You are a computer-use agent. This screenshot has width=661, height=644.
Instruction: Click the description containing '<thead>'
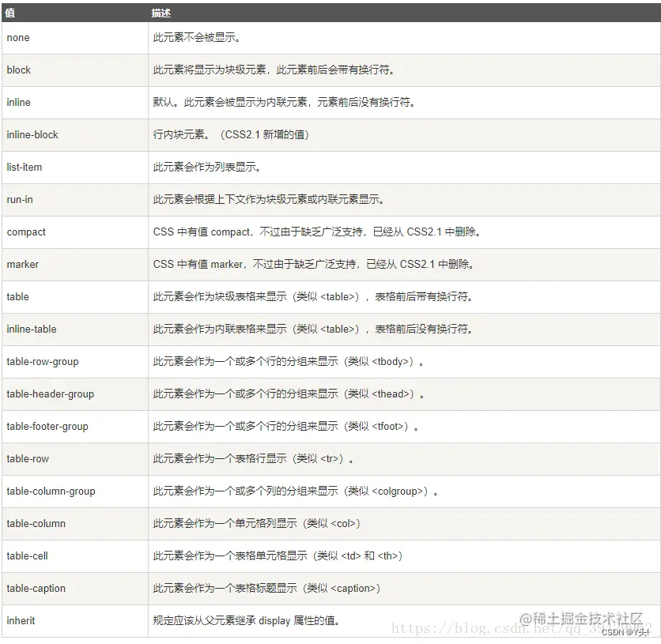(x=289, y=394)
